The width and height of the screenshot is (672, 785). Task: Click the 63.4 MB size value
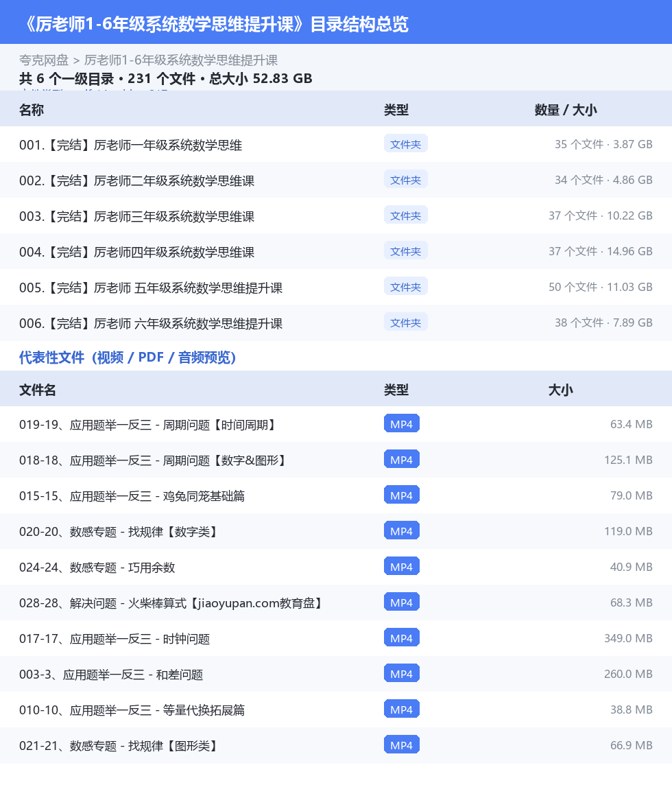[632, 424]
